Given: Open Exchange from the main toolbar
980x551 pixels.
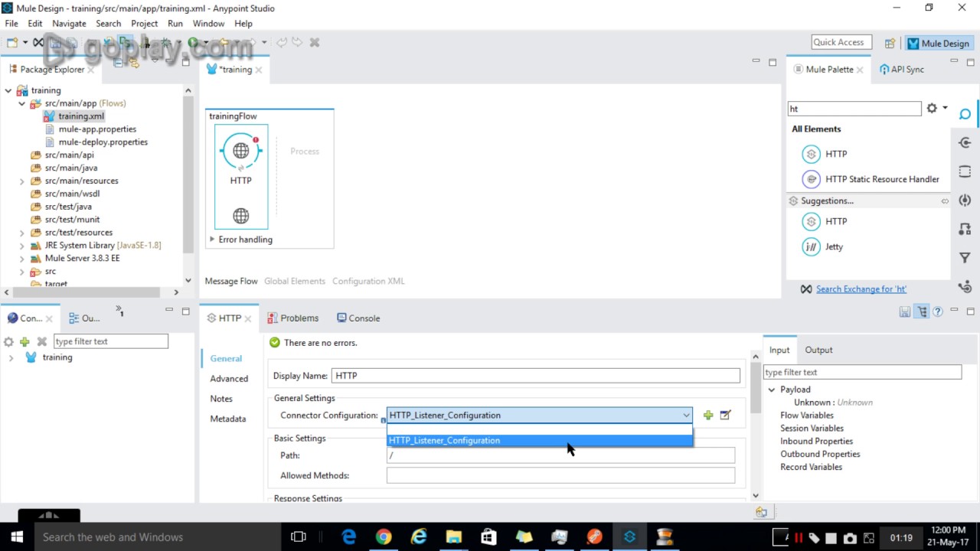Looking at the screenshot, I should click(38, 43).
